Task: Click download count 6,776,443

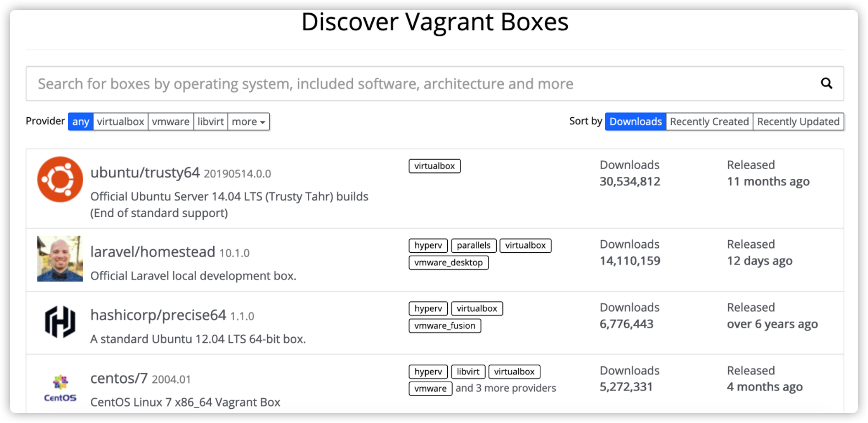Action: [627, 324]
